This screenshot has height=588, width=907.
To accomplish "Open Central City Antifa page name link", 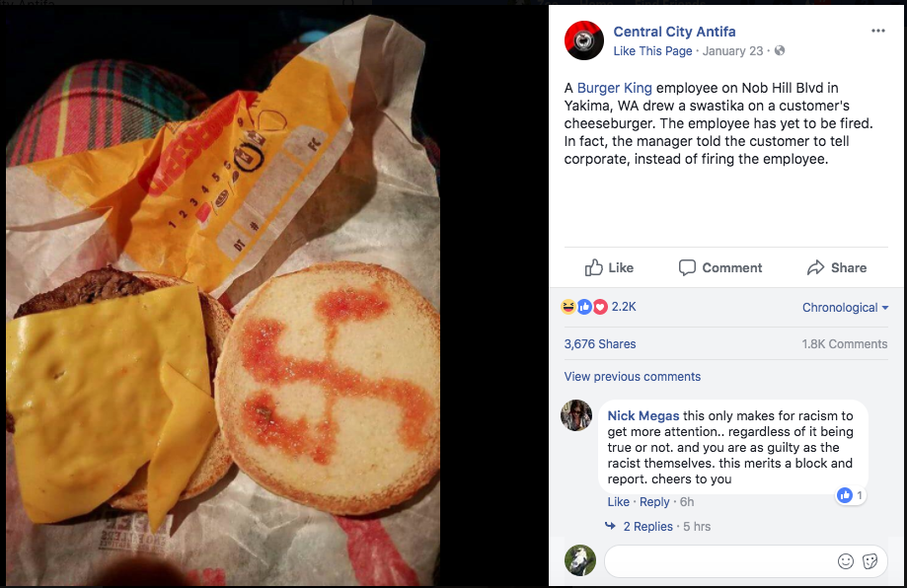I will coord(674,32).
